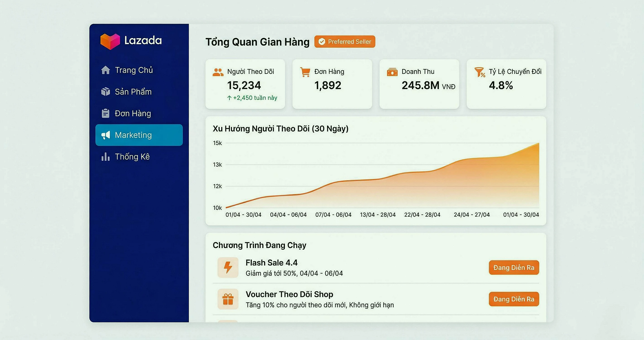Switch to Thống Kê in the sidebar

click(x=132, y=157)
